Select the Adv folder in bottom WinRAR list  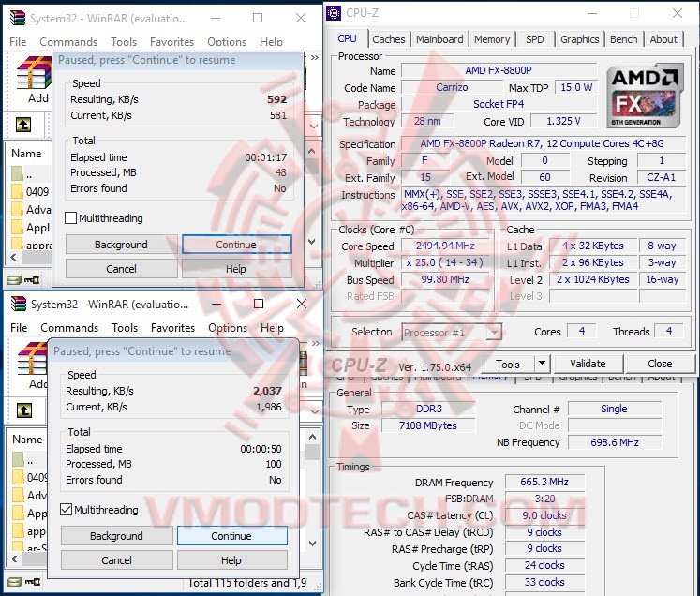pyautogui.click(x=29, y=495)
